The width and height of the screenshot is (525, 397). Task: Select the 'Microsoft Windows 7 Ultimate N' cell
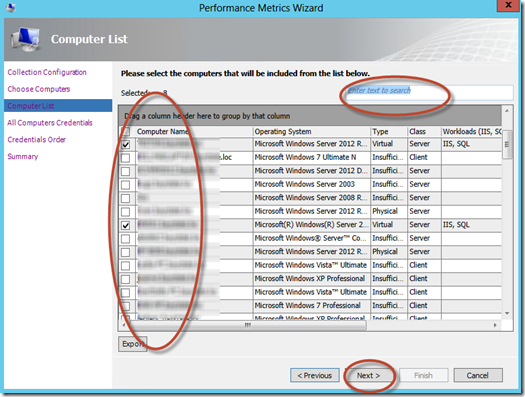click(x=312, y=157)
